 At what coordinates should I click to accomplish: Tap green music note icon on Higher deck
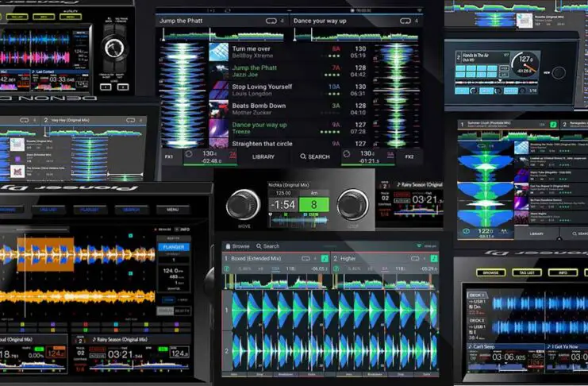pyautogui.click(x=434, y=258)
